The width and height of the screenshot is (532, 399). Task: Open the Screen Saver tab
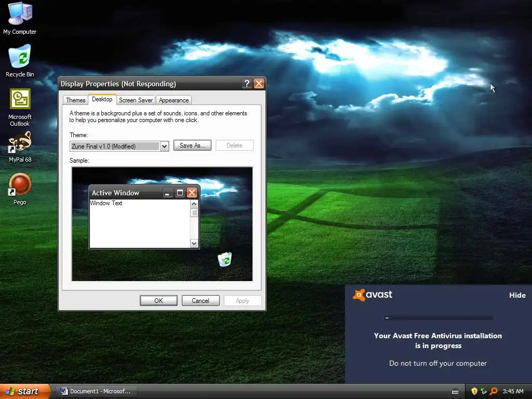pos(136,100)
